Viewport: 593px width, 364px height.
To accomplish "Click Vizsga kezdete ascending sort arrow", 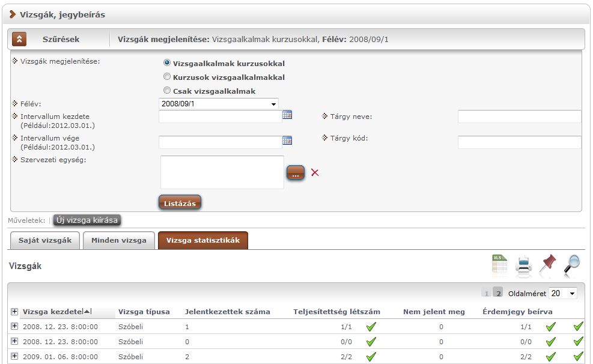I will pyautogui.click(x=88, y=312).
